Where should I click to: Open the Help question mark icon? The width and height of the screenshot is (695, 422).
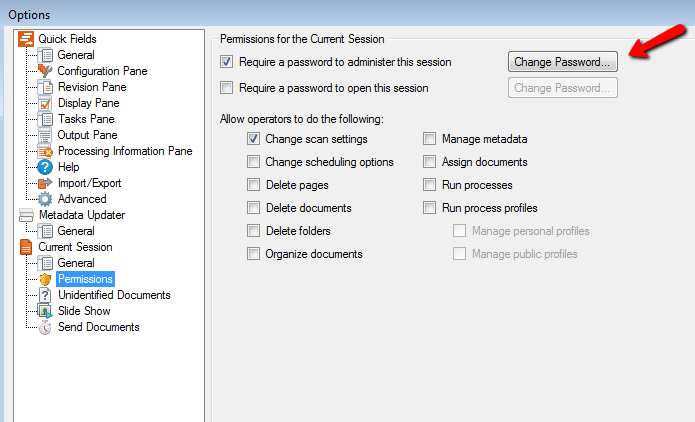[x=45, y=167]
